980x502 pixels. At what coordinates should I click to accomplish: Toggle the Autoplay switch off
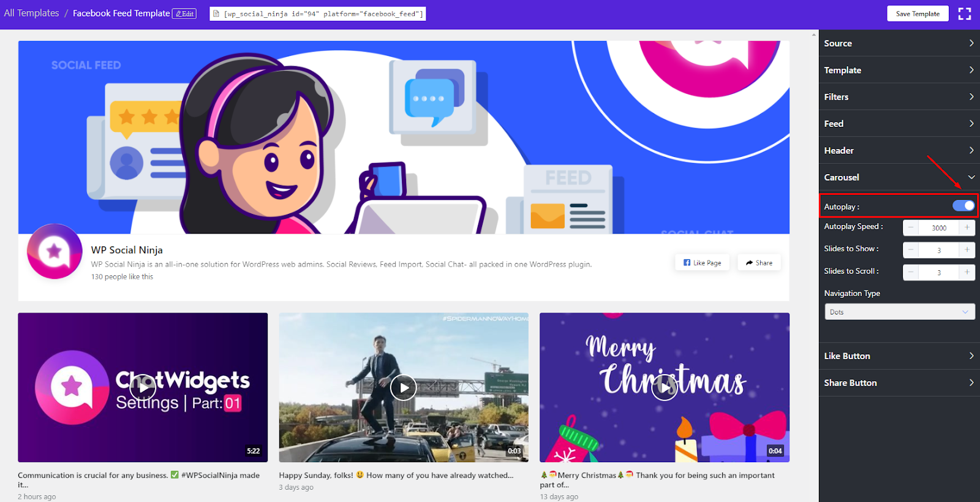963,206
